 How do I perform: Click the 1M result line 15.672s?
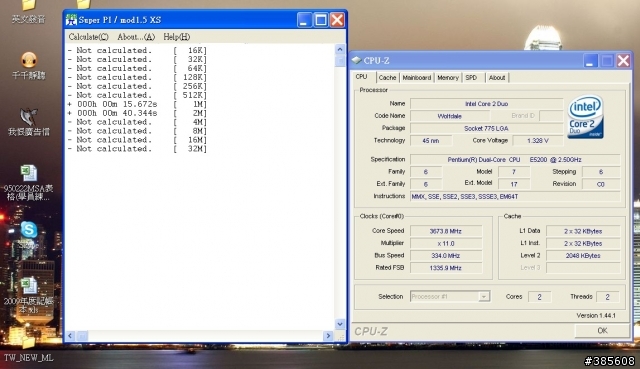[137, 104]
